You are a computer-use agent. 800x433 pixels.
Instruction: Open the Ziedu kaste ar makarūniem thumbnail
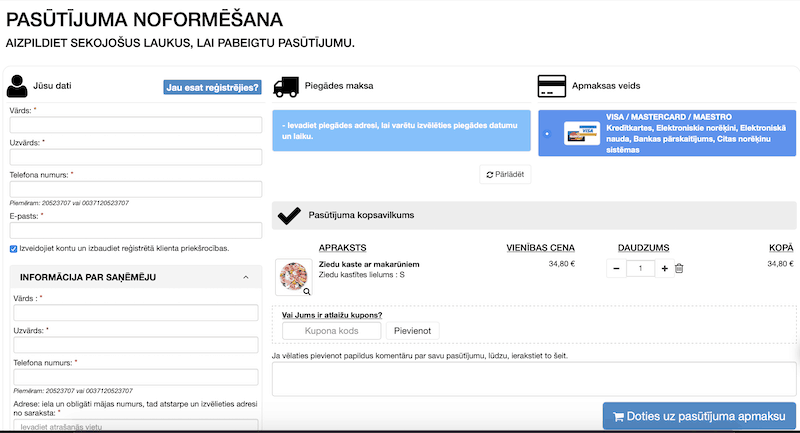(x=294, y=277)
